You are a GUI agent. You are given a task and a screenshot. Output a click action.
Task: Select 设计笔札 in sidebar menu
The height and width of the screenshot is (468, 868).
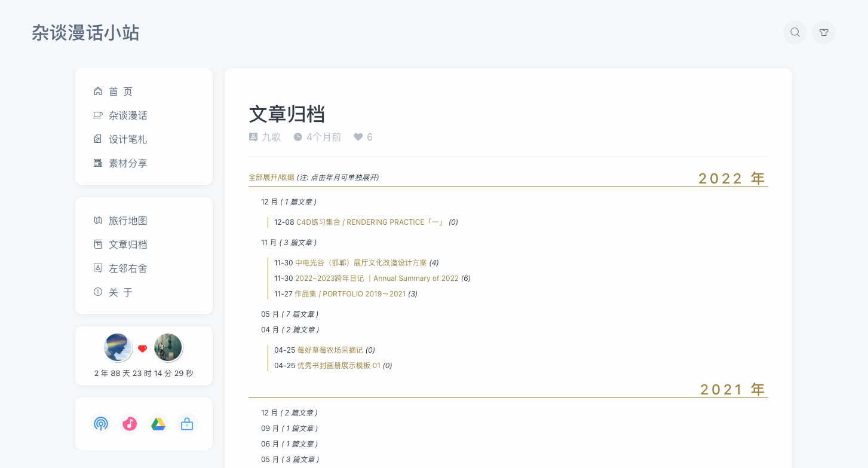pos(127,139)
